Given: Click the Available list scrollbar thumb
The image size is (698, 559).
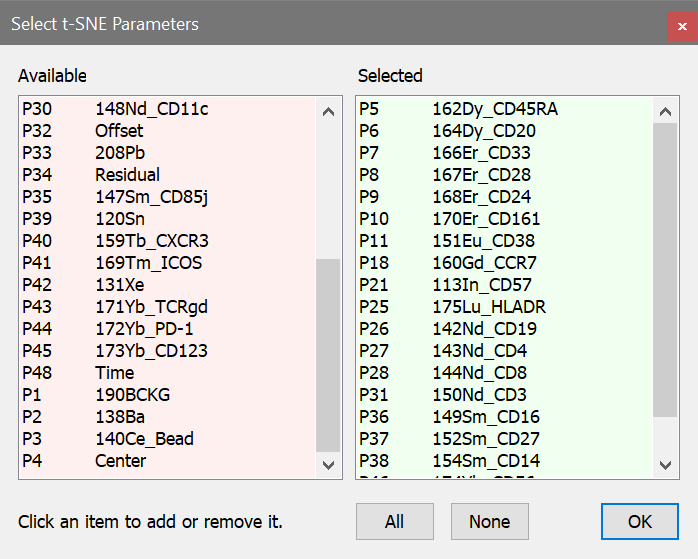Looking at the screenshot, I should pyautogui.click(x=328, y=355).
